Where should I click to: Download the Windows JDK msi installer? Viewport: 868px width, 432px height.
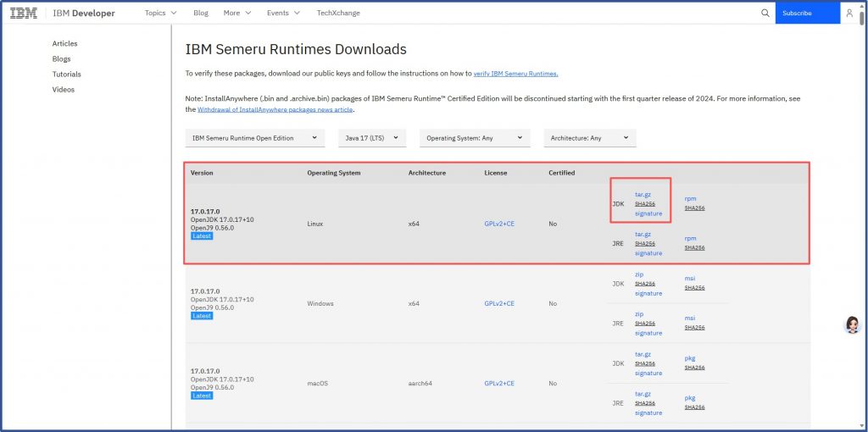click(689, 278)
